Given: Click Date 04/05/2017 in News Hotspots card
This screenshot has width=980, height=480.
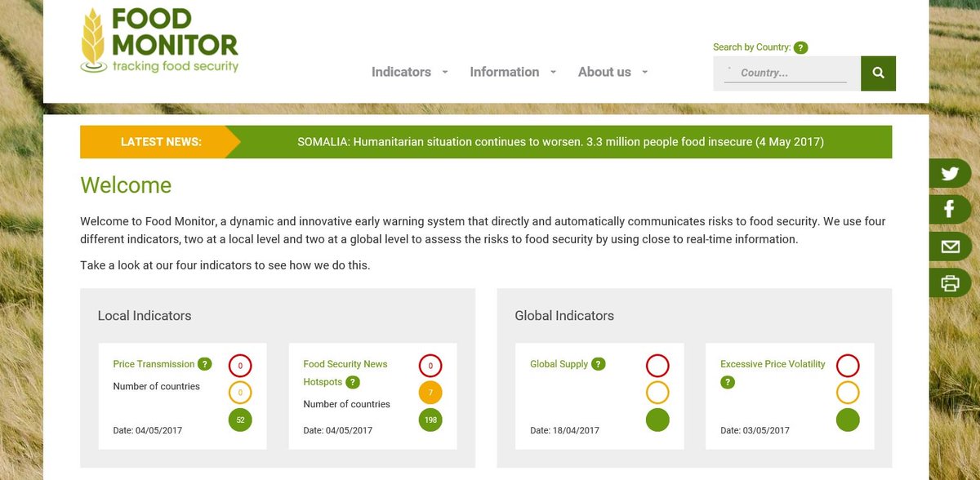Looking at the screenshot, I should pos(338,430).
